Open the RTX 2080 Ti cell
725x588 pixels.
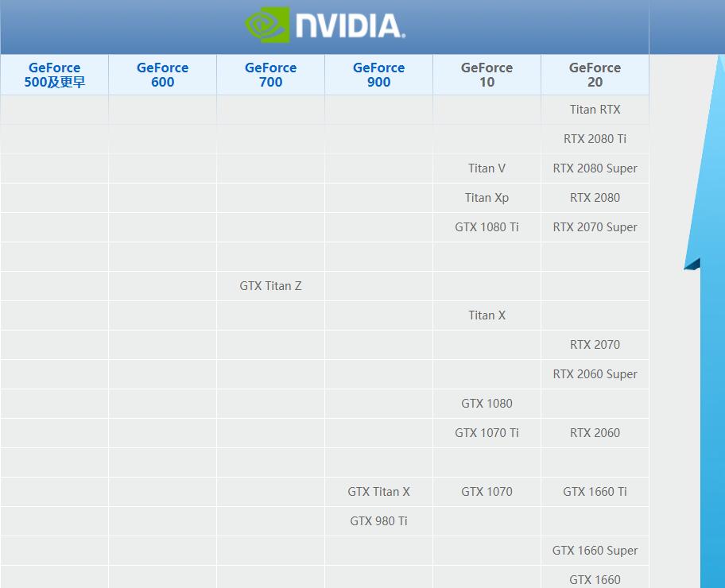(x=595, y=139)
